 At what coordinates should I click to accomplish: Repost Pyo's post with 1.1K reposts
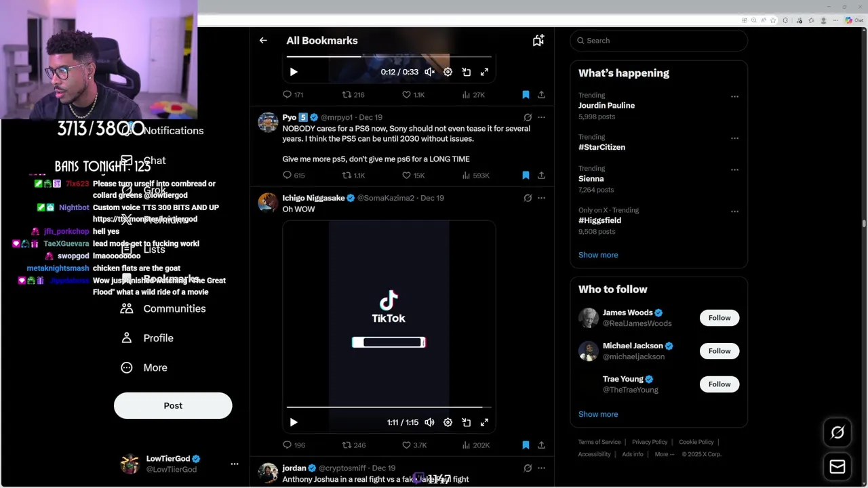[353, 176]
